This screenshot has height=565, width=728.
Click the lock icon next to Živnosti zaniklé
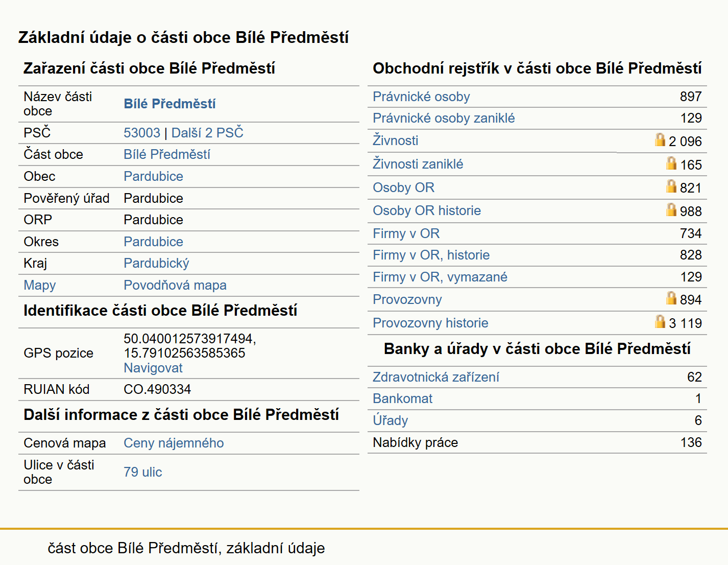671,163
